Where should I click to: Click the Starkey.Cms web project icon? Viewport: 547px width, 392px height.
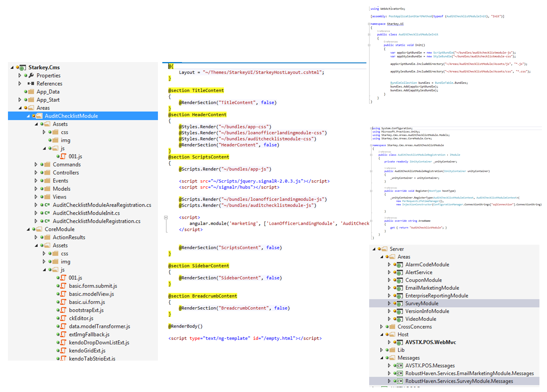pos(23,68)
